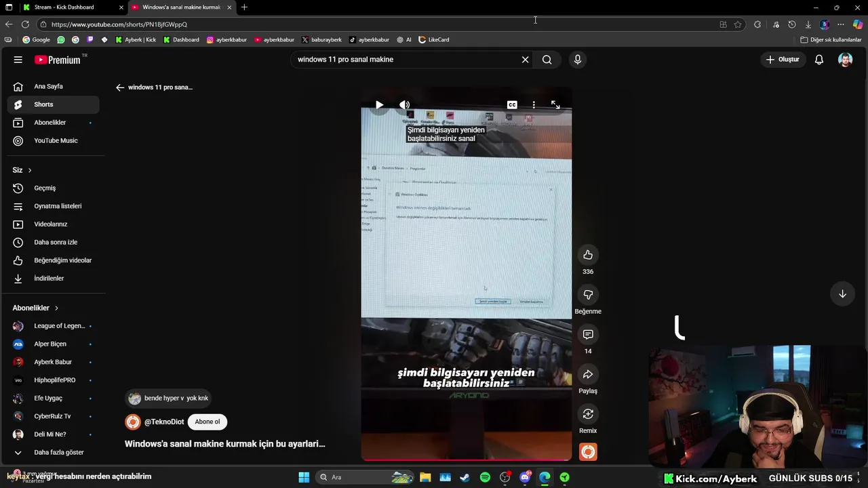Open the Short's three-dot more menu
The width and height of the screenshot is (868, 488).
tap(534, 104)
